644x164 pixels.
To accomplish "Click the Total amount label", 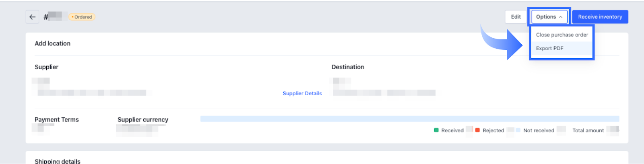I will 588,131.
